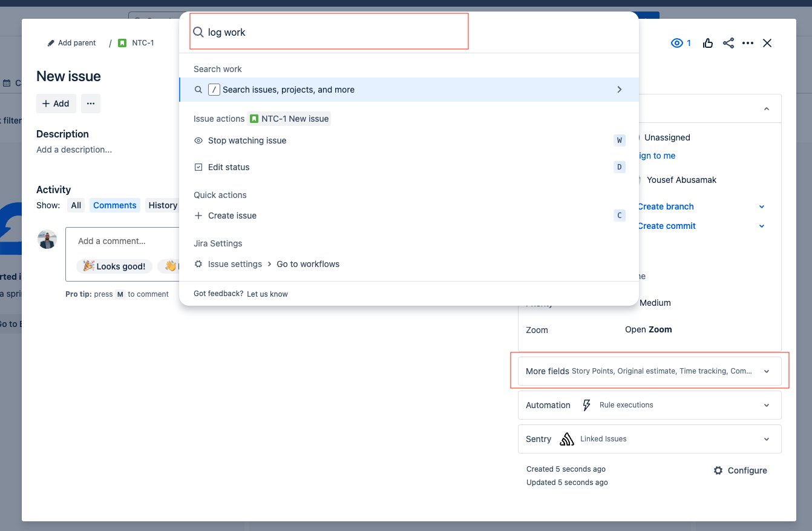Click the NTC-1 project icon in breadcrumb
The image size is (812, 531).
tap(122, 42)
